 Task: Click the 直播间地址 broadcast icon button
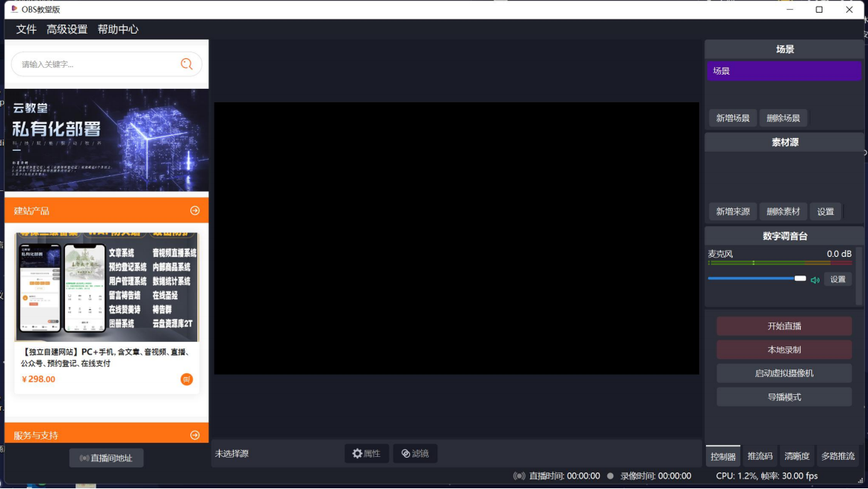pyautogui.click(x=86, y=458)
